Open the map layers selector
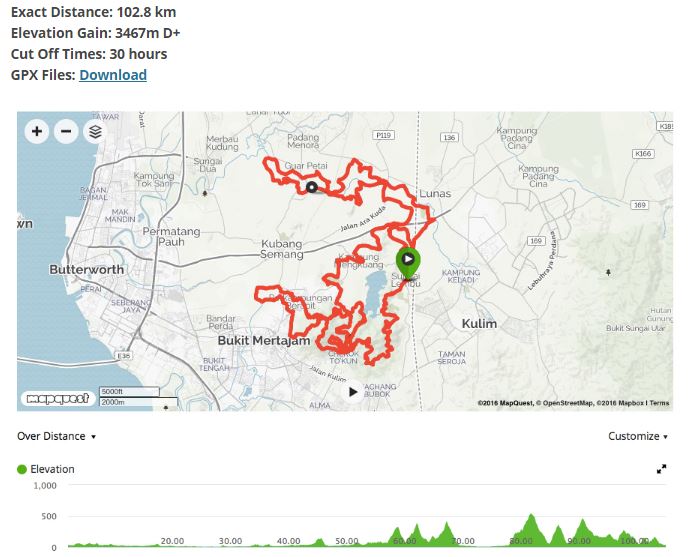The height and width of the screenshot is (557, 691). 95,131
